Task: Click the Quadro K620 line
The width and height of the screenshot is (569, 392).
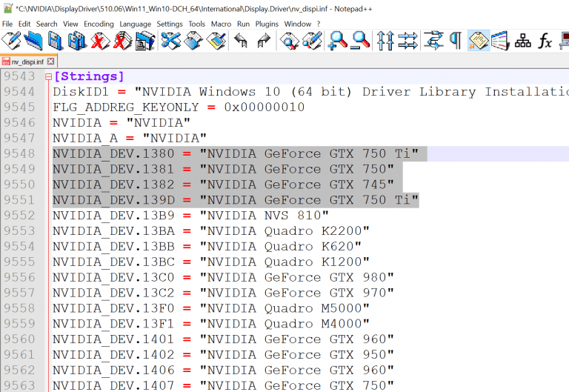Action: 207,247
